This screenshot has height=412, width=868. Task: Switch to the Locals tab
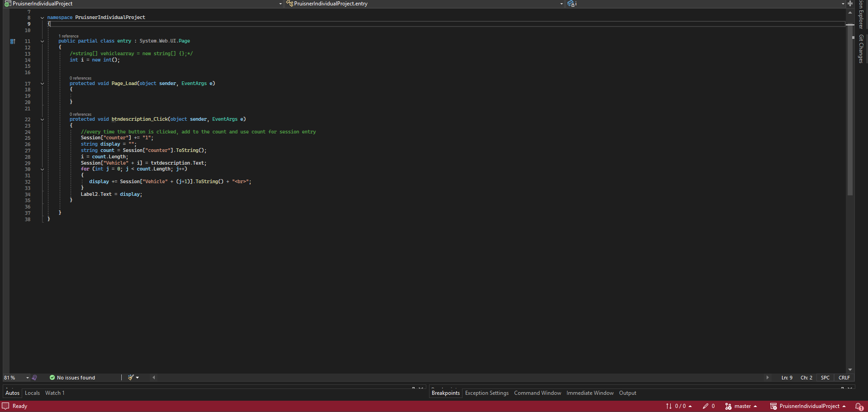point(32,393)
